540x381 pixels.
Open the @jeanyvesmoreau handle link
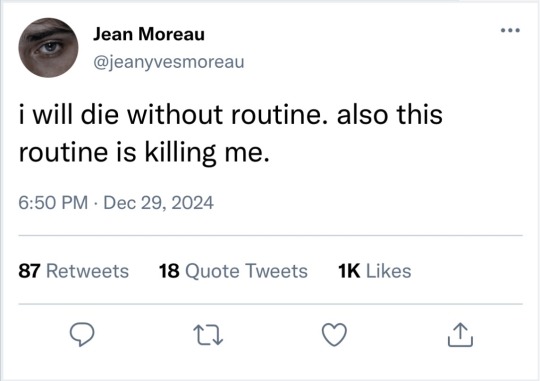click(169, 62)
